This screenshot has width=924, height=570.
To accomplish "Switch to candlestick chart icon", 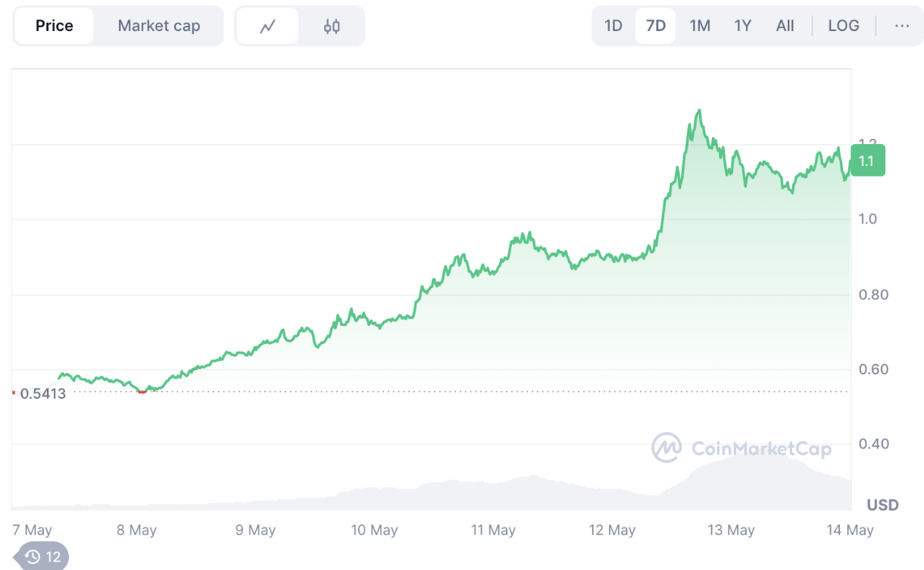I will (332, 27).
